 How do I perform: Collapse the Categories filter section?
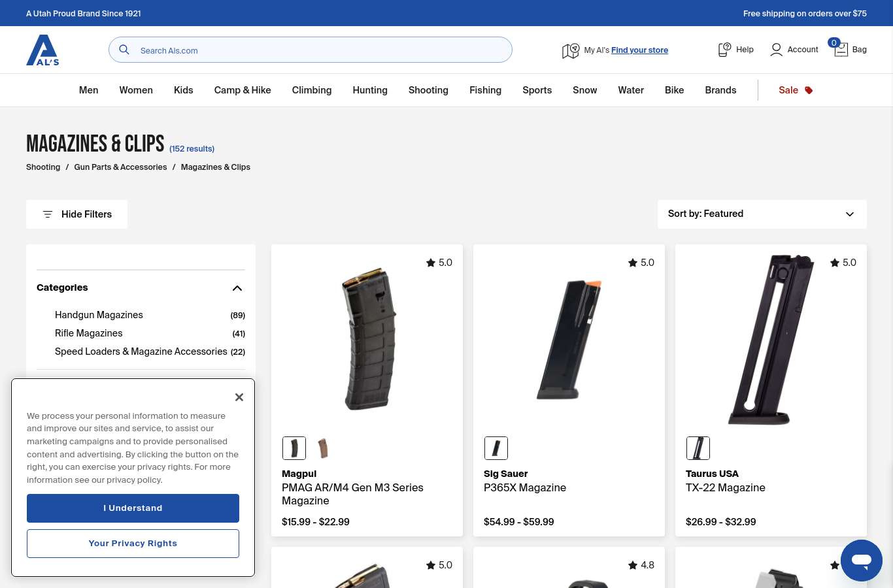(237, 288)
